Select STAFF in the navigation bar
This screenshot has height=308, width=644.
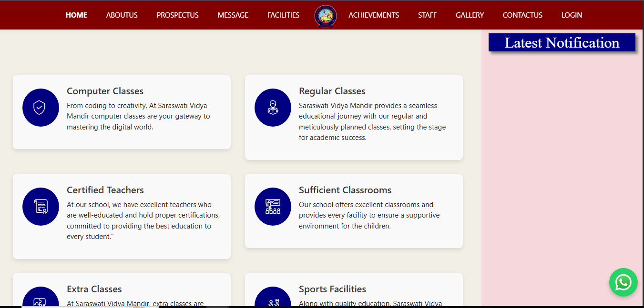(427, 15)
